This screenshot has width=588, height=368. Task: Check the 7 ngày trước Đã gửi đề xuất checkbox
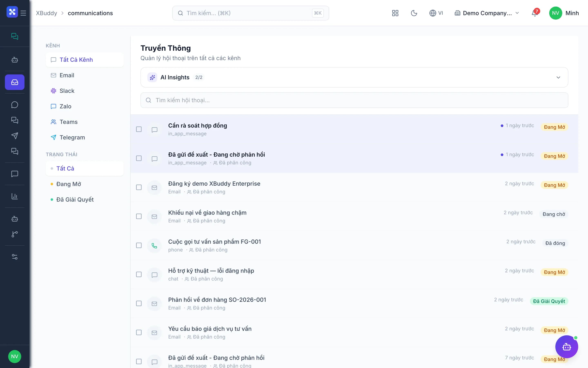[139, 361]
